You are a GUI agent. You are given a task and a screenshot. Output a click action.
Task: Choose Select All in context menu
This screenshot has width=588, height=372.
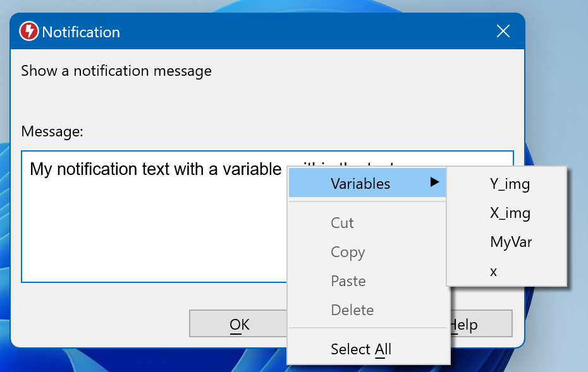pos(361,349)
